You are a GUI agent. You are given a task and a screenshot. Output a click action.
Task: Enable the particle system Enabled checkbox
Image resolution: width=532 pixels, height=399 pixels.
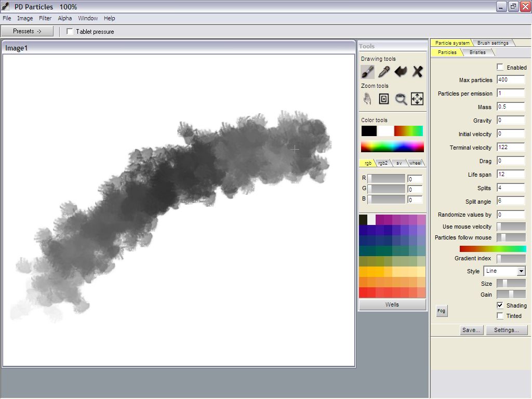pyautogui.click(x=500, y=68)
